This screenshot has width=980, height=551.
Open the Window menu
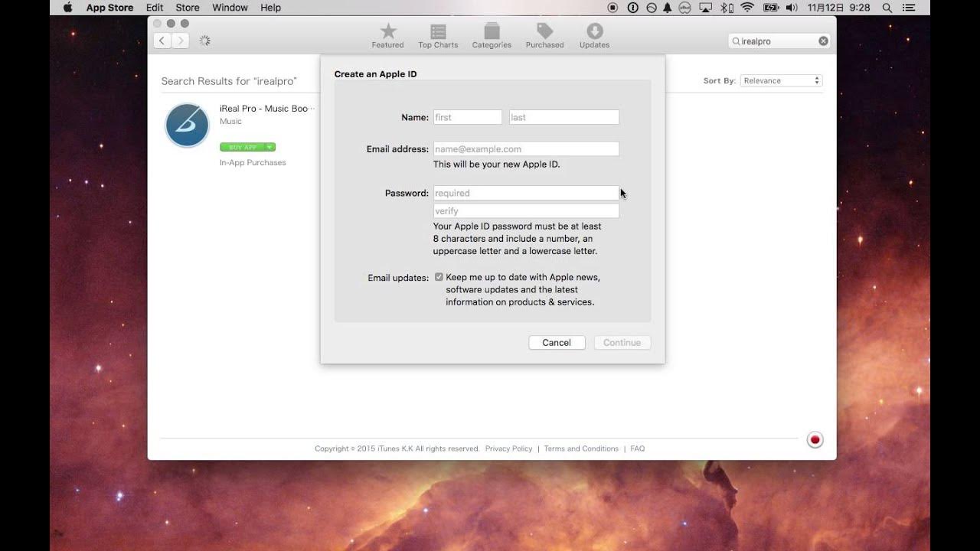(x=230, y=8)
